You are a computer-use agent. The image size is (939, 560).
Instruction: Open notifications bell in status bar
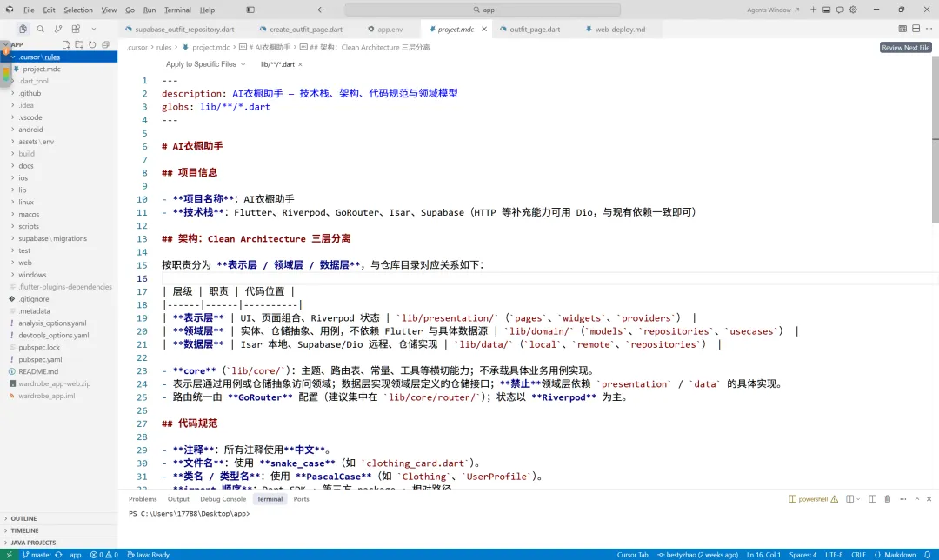tap(927, 555)
